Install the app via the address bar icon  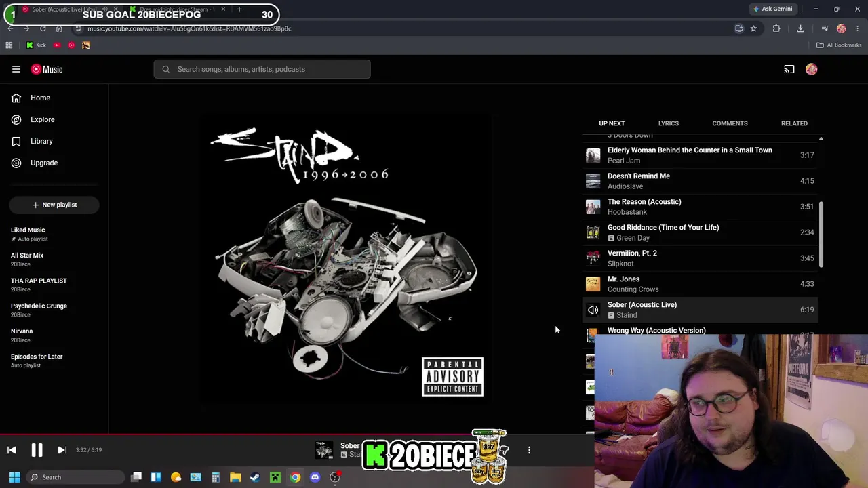point(739,28)
